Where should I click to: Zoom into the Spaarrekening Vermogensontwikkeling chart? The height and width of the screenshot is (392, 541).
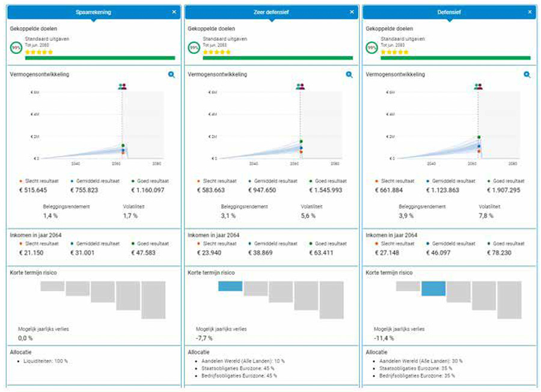pos(172,75)
